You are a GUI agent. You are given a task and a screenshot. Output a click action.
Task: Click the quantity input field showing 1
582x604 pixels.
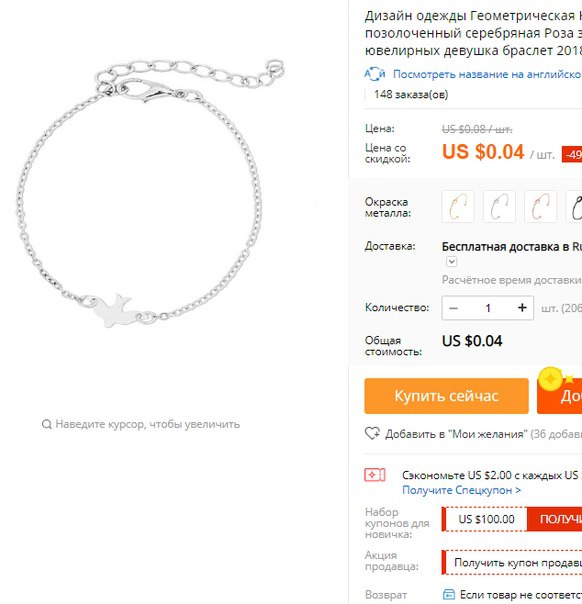coord(488,308)
